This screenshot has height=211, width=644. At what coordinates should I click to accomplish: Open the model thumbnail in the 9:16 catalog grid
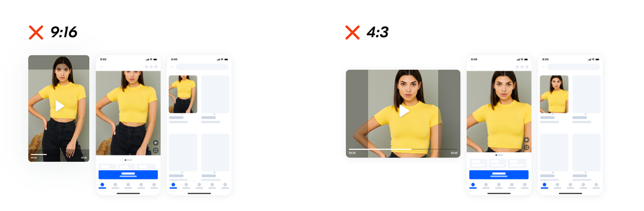tap(183, 94)
